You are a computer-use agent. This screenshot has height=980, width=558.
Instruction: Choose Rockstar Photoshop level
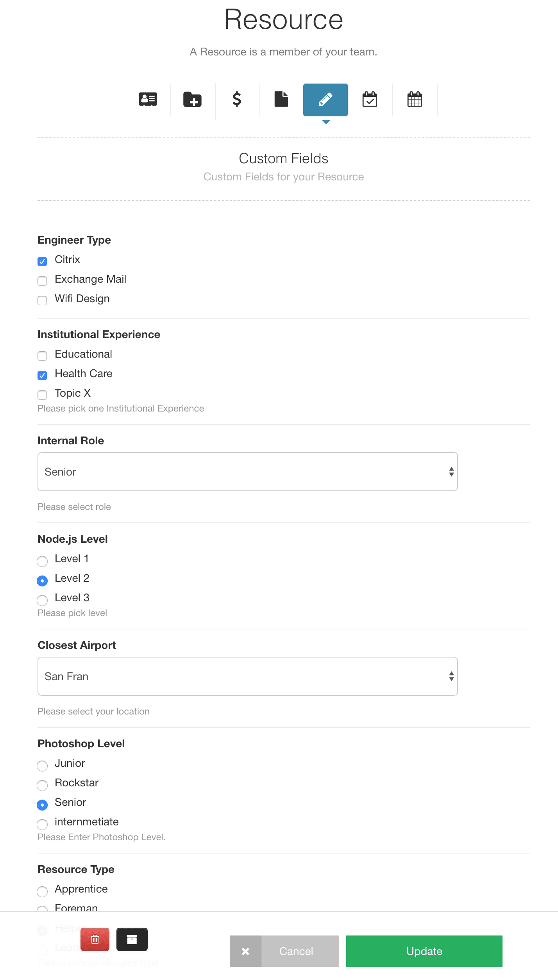pyautogui.click(x=42, y=785)
